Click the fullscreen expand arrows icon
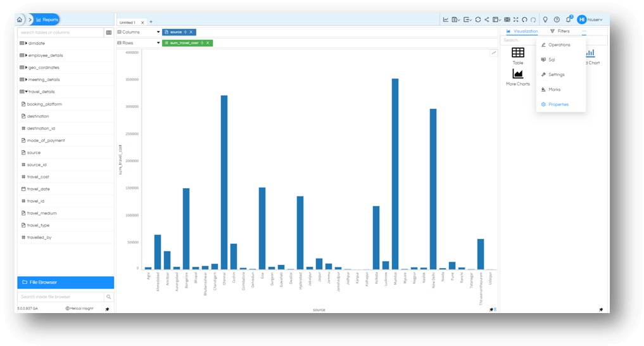This screenshot has height=346, width=644. click(x=516, y=19)
